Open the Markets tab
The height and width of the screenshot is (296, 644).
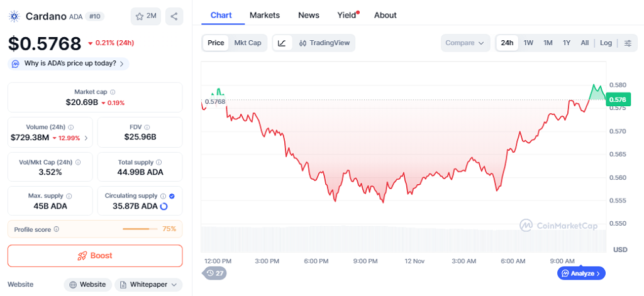click(x=265, y=15)
